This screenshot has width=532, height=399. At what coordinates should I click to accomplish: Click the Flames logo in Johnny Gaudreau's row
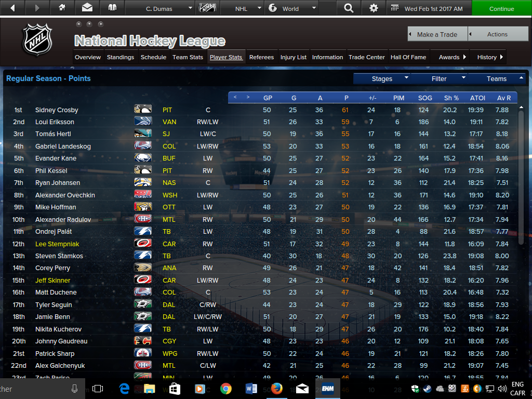pyautogui.click(x=143, y=341)
